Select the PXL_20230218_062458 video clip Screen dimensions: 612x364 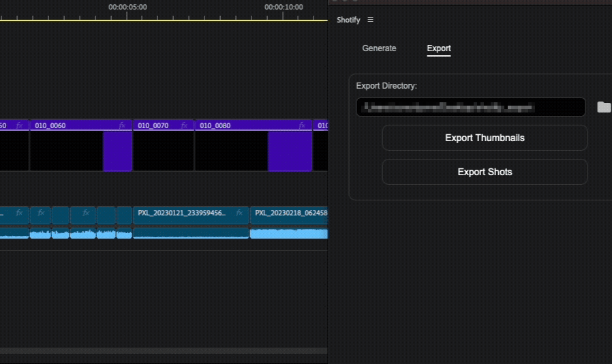pyautogui.click(x=289, y=215)
